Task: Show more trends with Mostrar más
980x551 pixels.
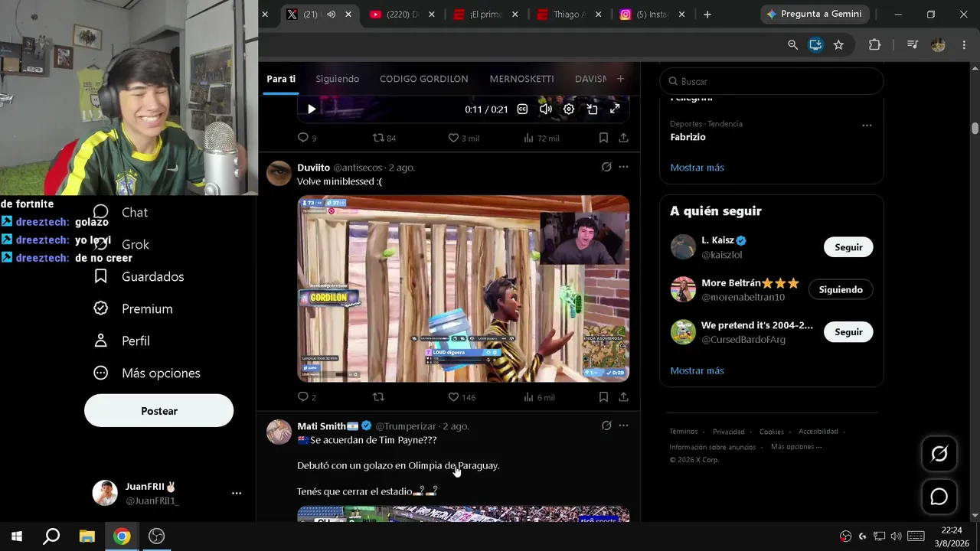Action: click(x=697, y=168)
